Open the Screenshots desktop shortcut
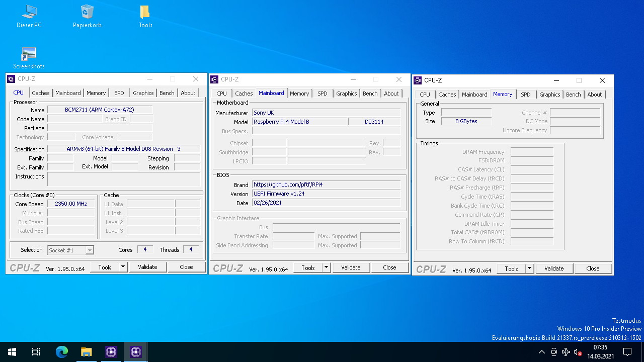644x362 pixels. tap(29, 58)
